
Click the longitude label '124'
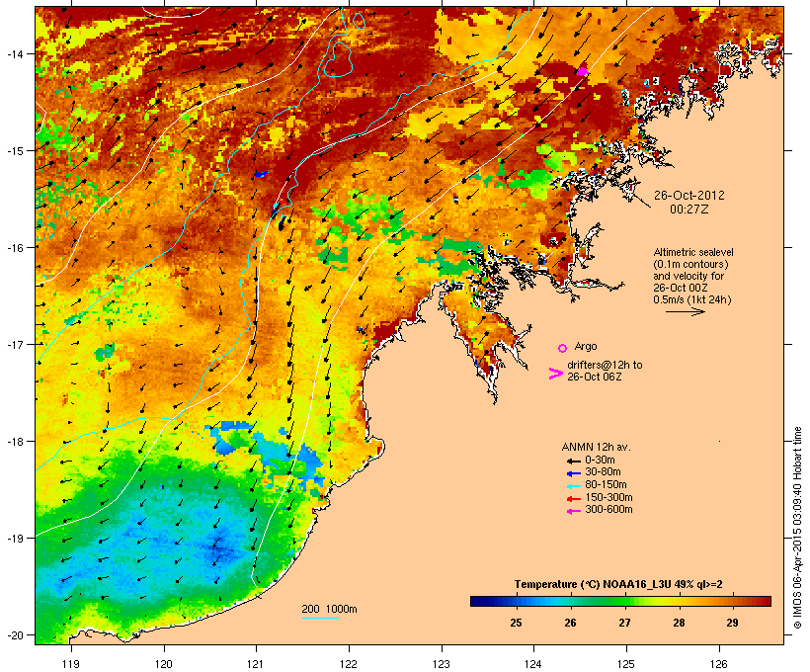coord(533,664)
